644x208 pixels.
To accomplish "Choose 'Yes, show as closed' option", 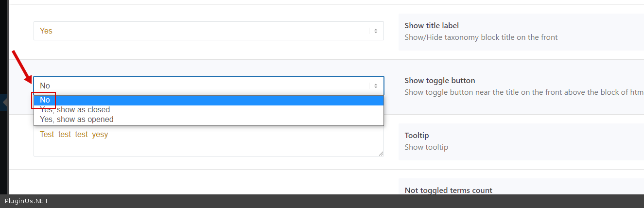I will click(75, 110).
